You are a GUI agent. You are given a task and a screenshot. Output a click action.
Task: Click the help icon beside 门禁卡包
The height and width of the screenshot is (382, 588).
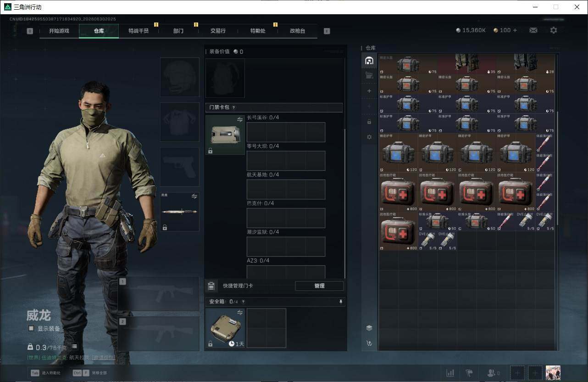click(x=233, y=107)
